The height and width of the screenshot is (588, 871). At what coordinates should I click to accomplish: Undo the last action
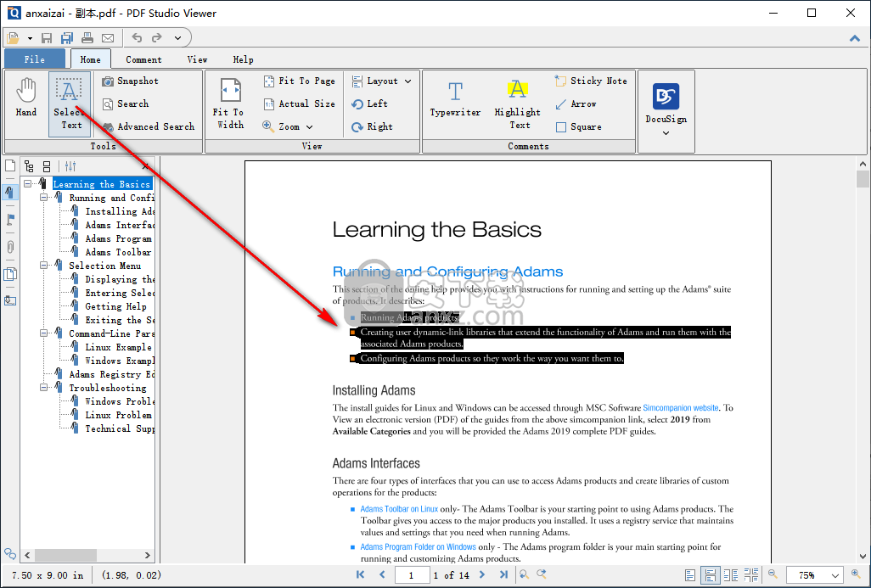[x=137, y=37]
